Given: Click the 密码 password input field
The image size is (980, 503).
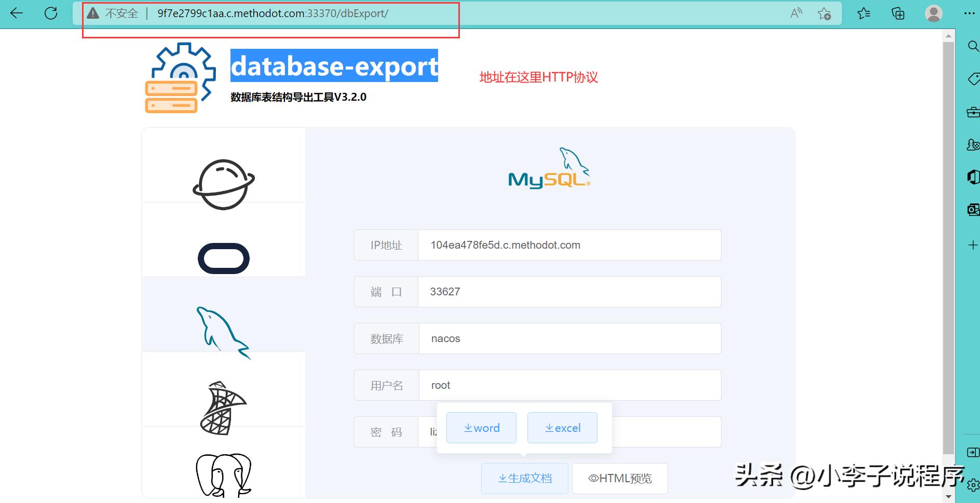Looking at the screenshot, I should (x=569, y=432).
